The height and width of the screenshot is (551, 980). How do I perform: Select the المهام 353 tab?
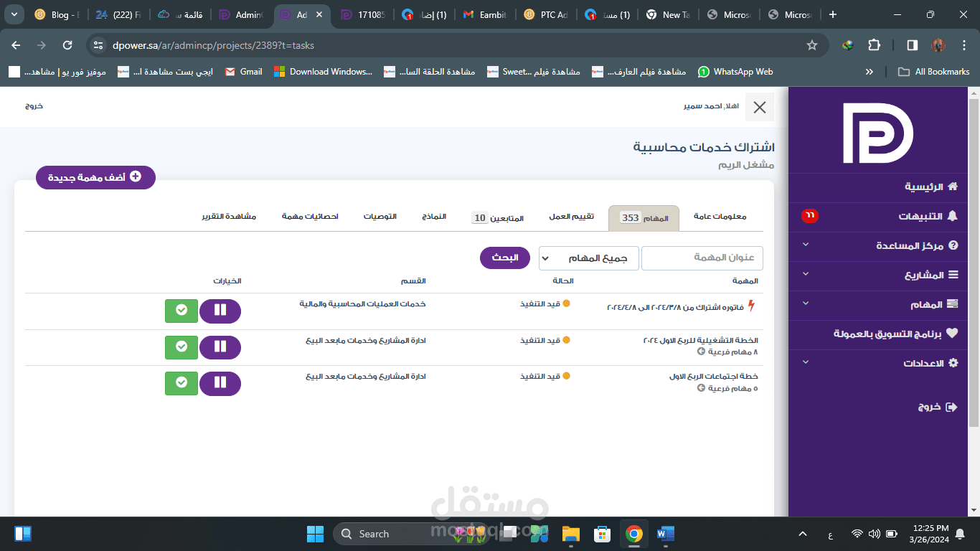644,218
